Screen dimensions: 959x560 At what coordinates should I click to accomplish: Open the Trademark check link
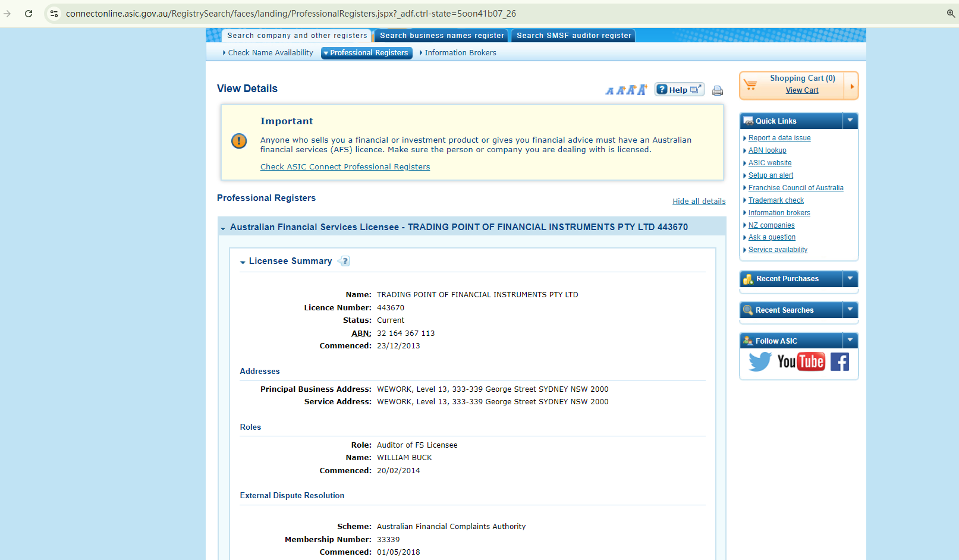pos(776,200)
